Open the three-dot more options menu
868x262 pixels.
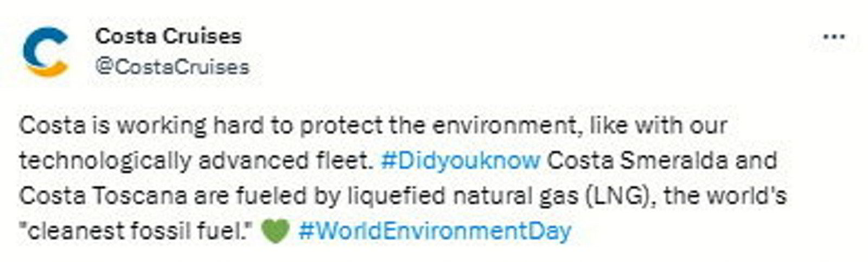point(834,37)
